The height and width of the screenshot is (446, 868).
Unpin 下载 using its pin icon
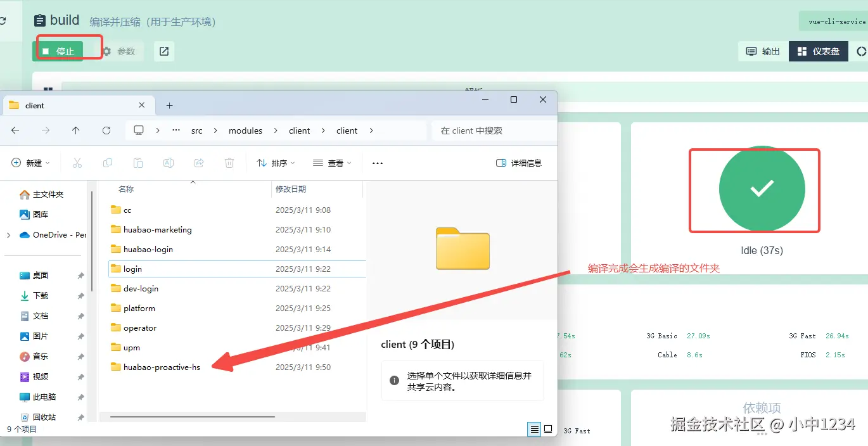pyautogui.click(x=80, y=296)
